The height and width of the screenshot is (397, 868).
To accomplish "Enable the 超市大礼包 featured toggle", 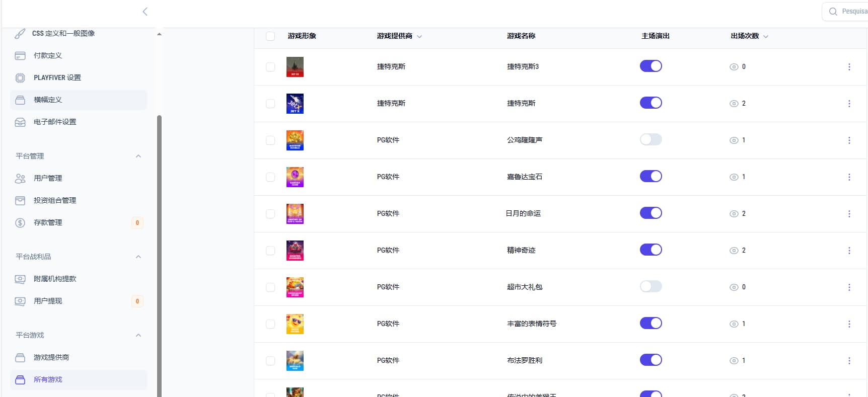I will coord(650,287).
